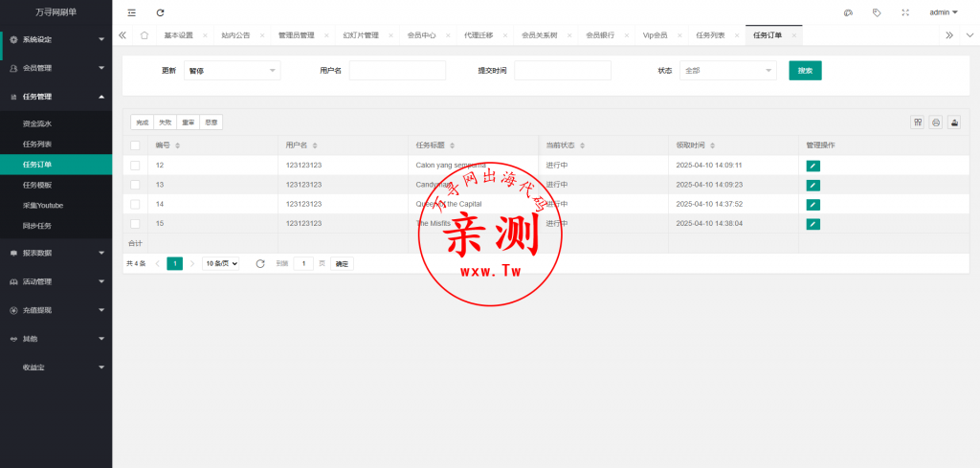The height and width of the screenshot is (468, 980).
Task: Print the table with the printer icon
Action: [x=936, y=123]
